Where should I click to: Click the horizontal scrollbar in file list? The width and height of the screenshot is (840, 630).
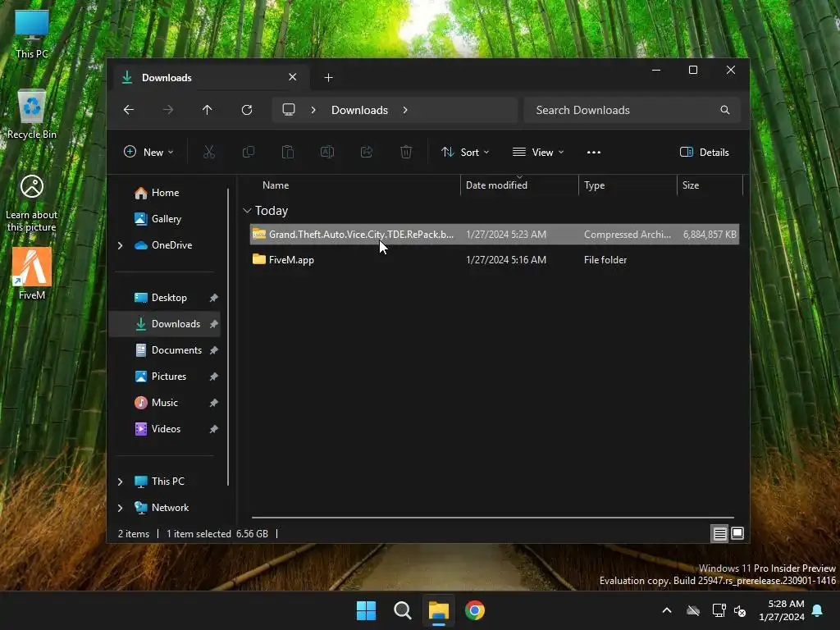click(x=493, y=518)
